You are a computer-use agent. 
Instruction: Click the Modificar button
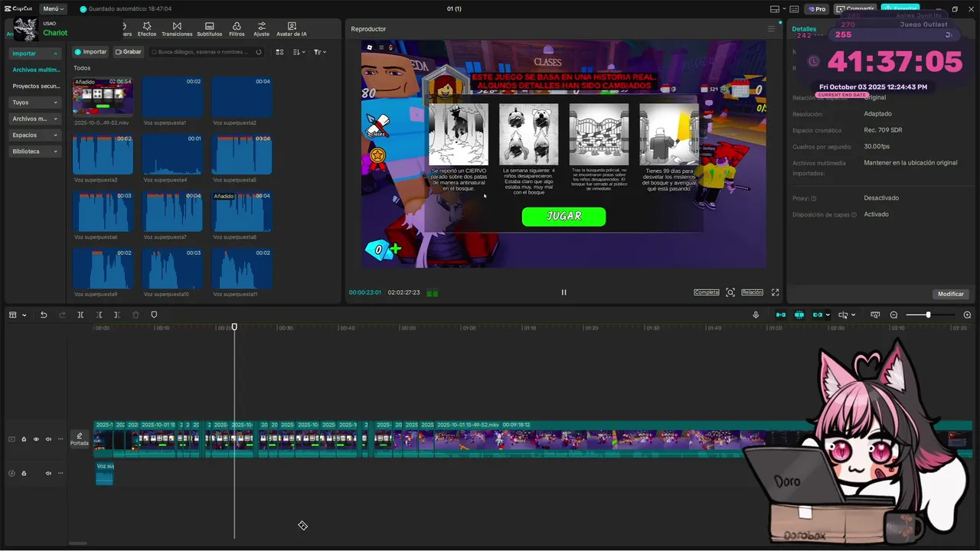coord(951,294)
